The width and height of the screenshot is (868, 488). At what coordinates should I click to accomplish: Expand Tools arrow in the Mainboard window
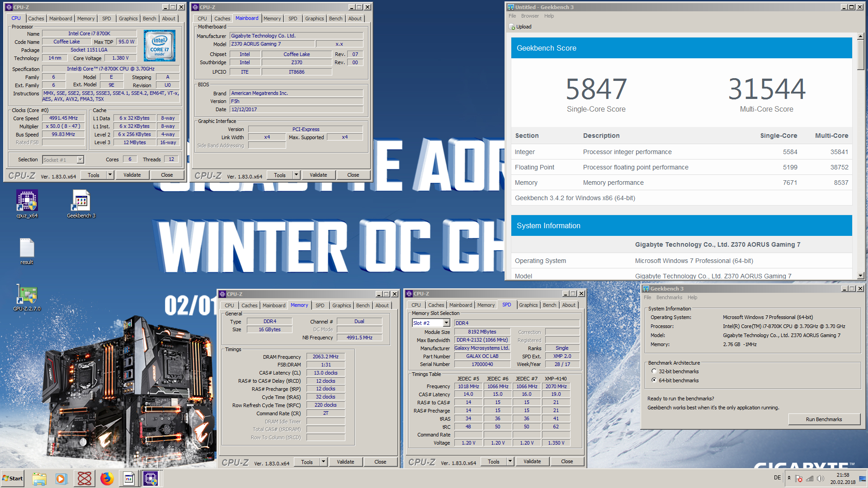pyautogui.click(x=296, y=175)
